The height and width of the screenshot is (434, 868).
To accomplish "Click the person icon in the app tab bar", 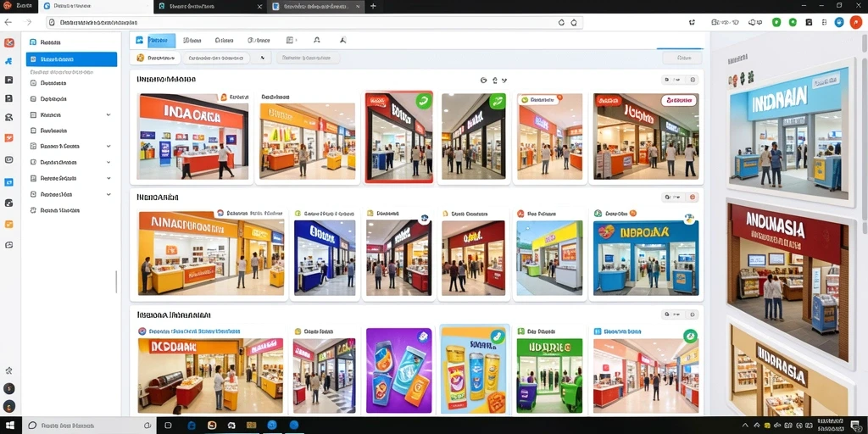I will (317, 40).
